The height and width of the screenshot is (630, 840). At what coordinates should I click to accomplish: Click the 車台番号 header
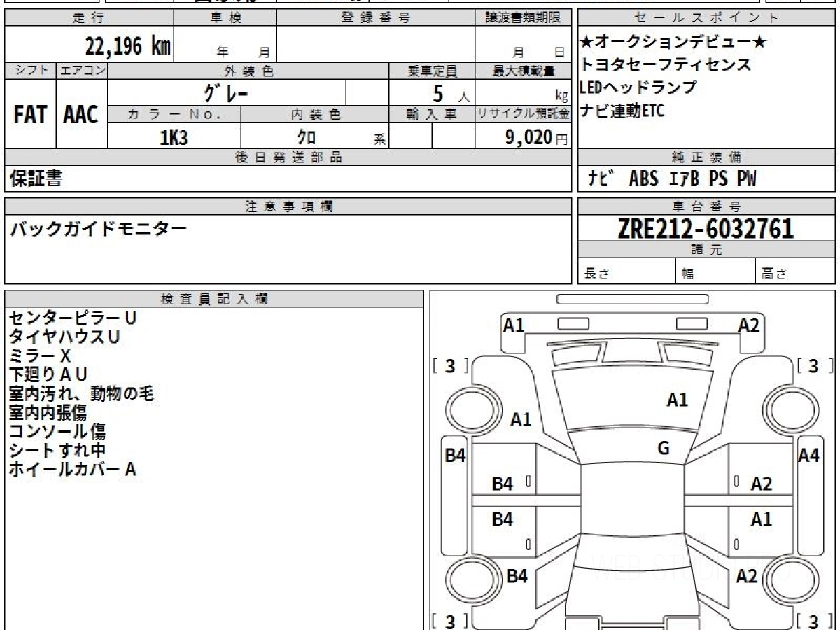tap(706, 206)
